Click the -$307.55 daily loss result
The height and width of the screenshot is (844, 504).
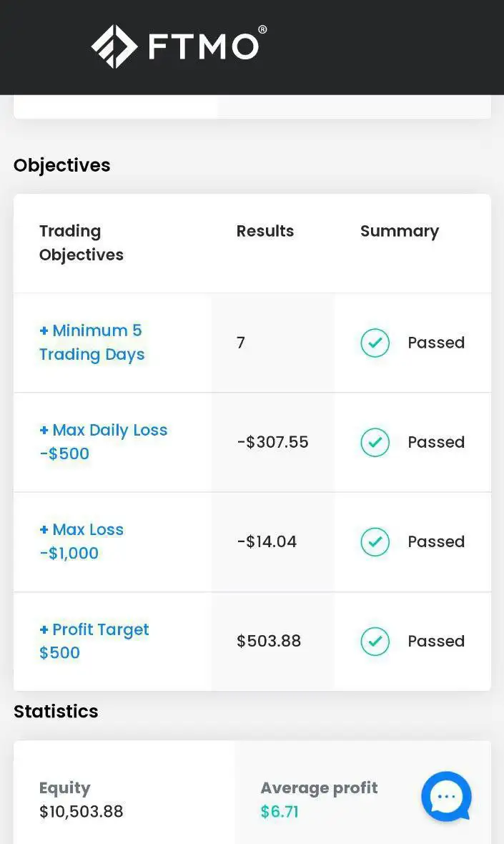(272, 442)
